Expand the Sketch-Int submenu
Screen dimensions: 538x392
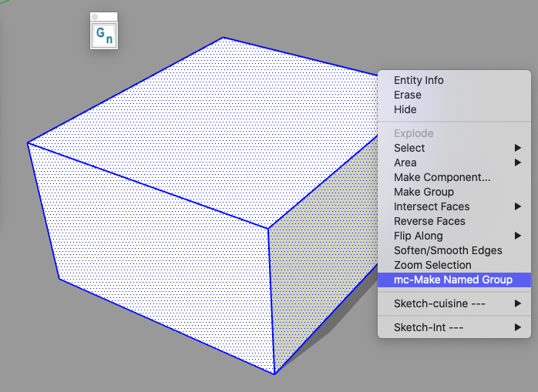417,327
